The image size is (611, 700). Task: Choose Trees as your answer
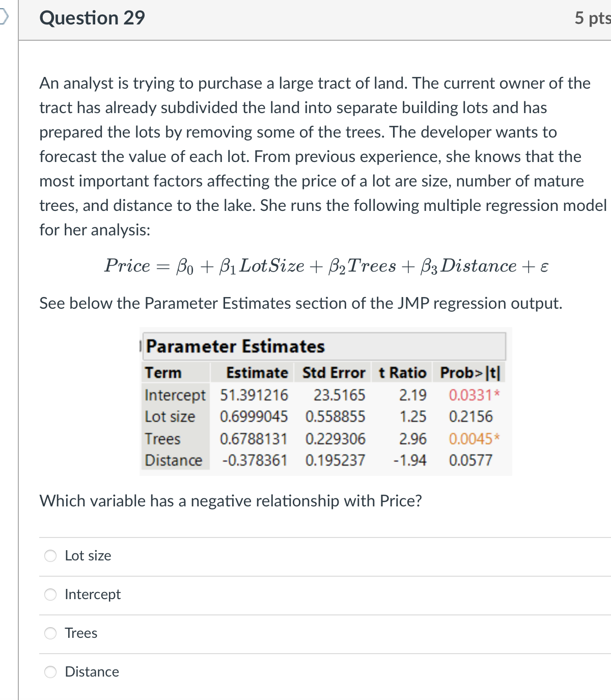[50, 633]
